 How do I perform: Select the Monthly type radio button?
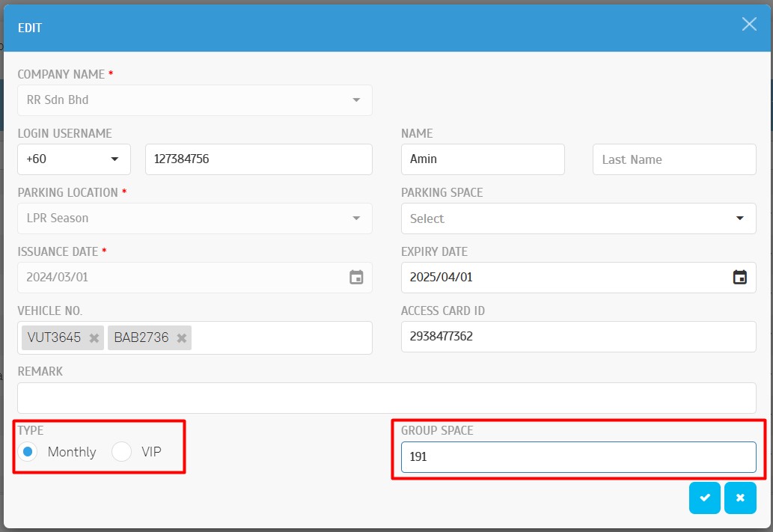point(28,452)
